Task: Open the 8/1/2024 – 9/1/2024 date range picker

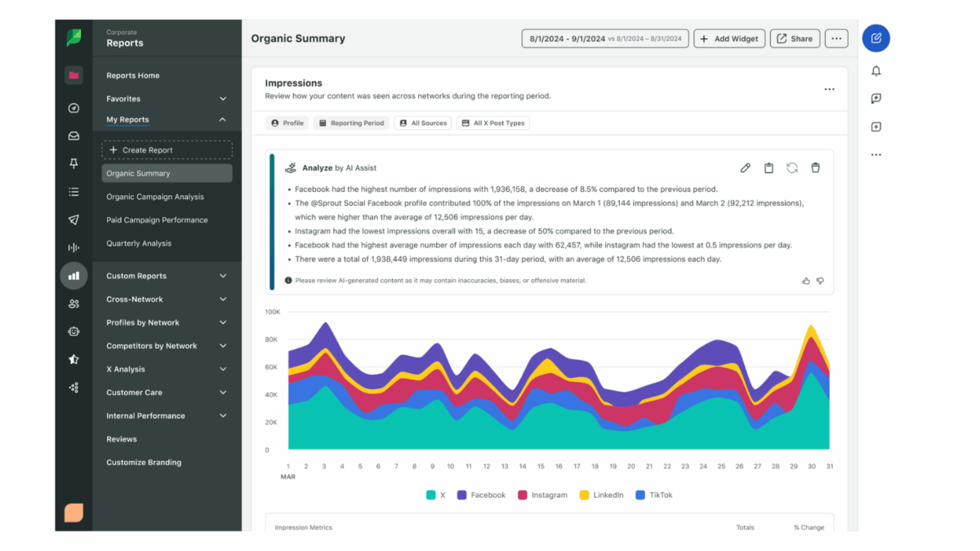Action: [605, 38]
